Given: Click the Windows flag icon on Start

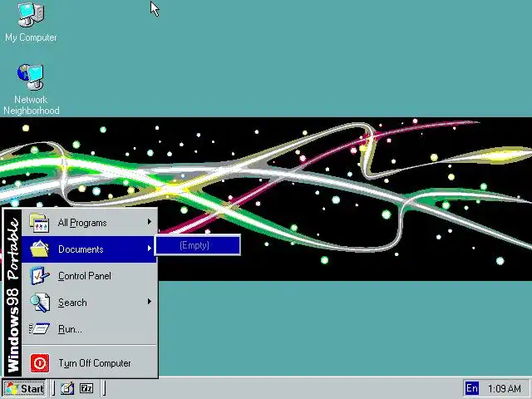Looking at the screenshot, I should coord(12,388).
